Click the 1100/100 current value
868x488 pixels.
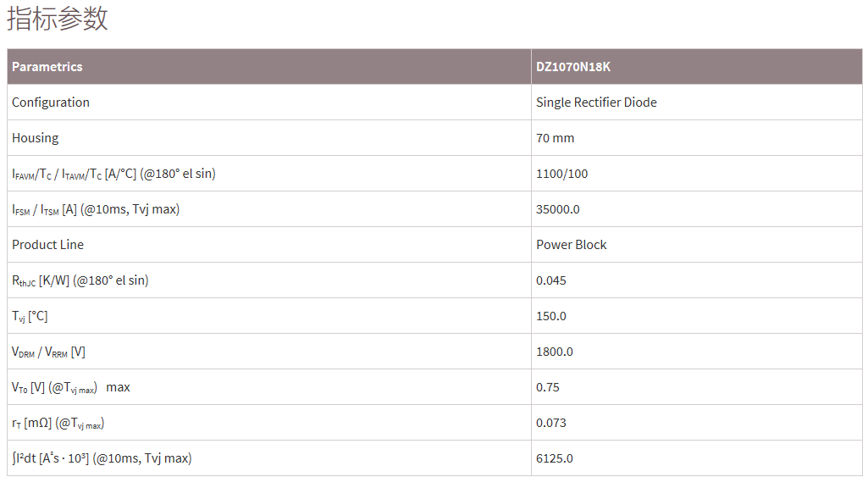point(562,174)
